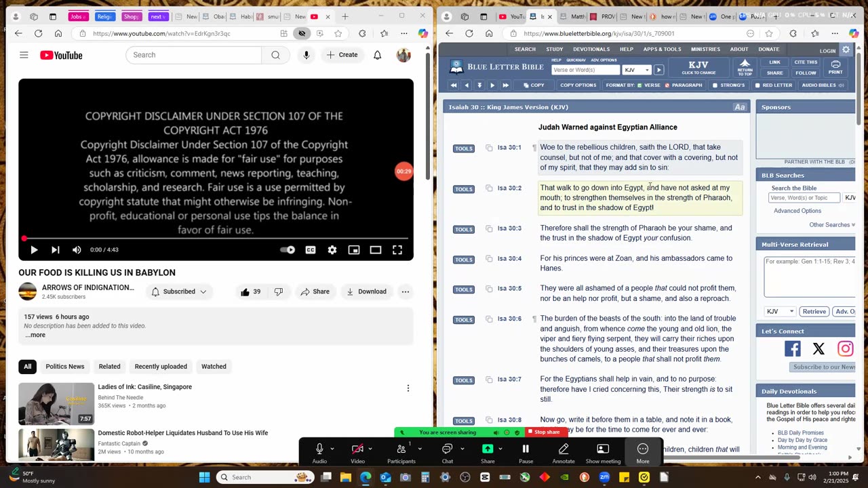Screen dimensions: 868x488
Task: Switch YouTube player to theater mode
Action: (x=376, y=250)
